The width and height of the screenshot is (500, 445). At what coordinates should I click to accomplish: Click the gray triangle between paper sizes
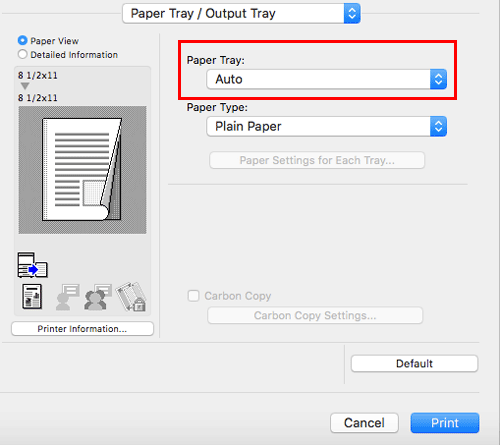25,86
